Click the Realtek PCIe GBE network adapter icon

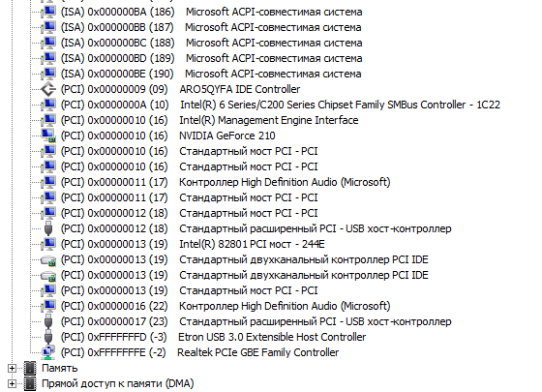pos(48,352)
